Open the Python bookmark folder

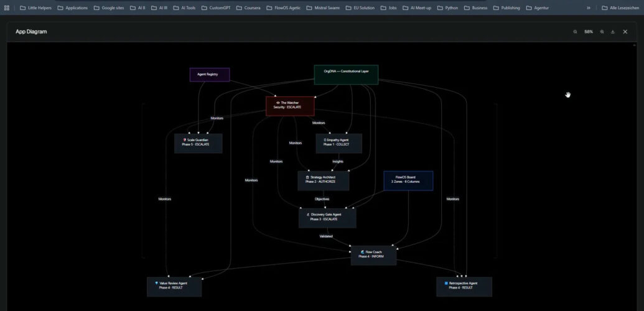(x=447, y=8)
